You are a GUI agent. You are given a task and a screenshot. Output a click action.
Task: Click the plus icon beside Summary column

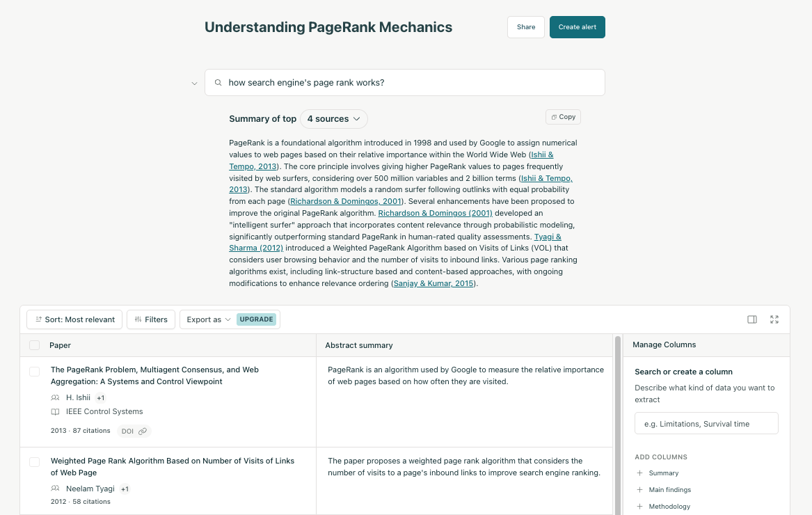point(640,473)
